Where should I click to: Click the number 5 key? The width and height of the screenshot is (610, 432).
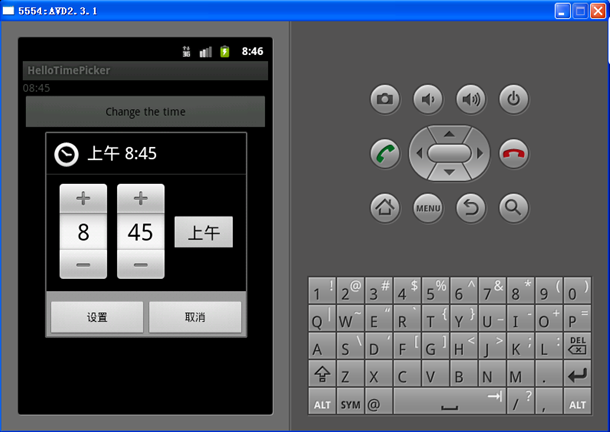point(435,290)
